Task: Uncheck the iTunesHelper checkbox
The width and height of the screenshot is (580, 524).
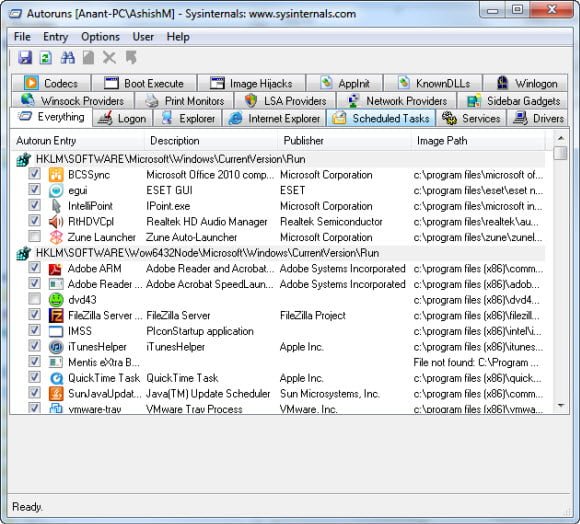Action: coord(34,345)
